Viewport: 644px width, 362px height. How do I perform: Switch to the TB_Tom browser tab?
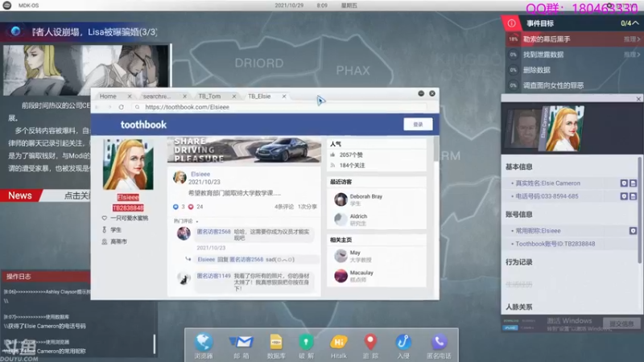[209, 96]
